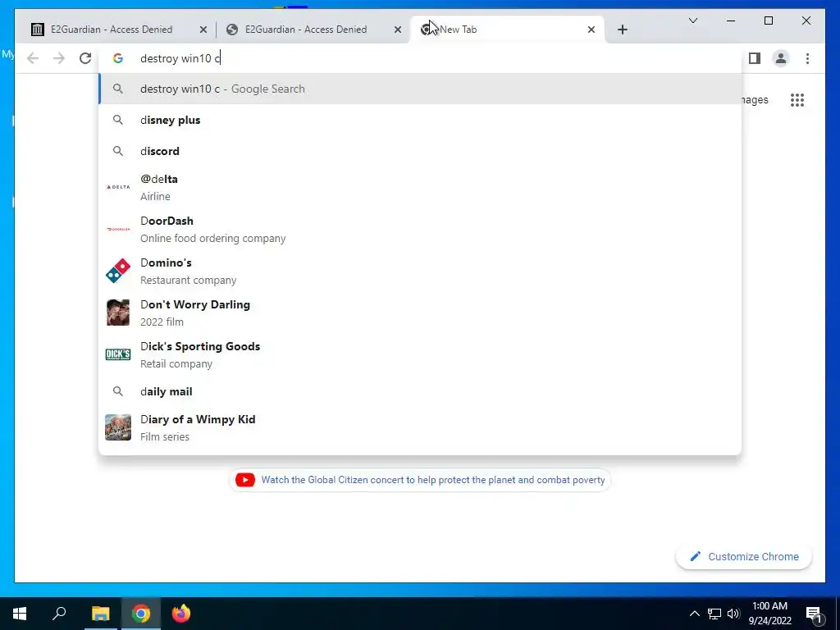
Task: Pick the Dick's Sporting Goods suggestion
Action: [420, 354]
